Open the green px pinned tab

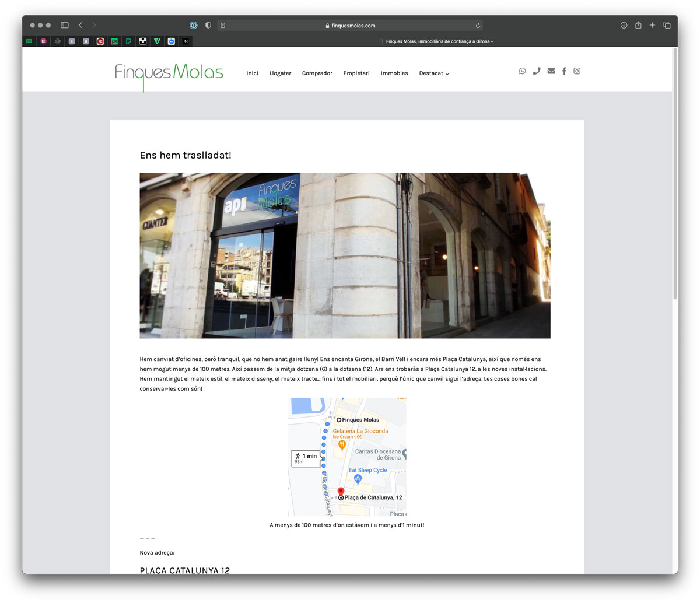tap(114, 41)
